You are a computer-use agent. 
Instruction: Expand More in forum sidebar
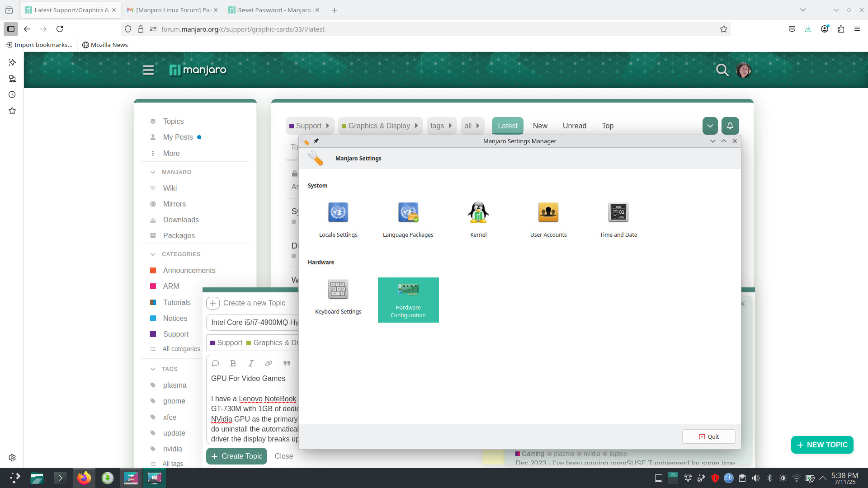click(171, 153)
